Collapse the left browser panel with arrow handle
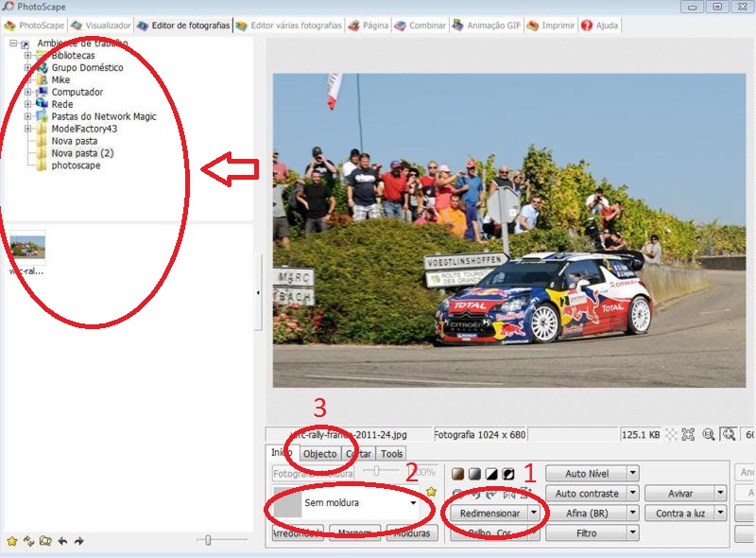 258,292
